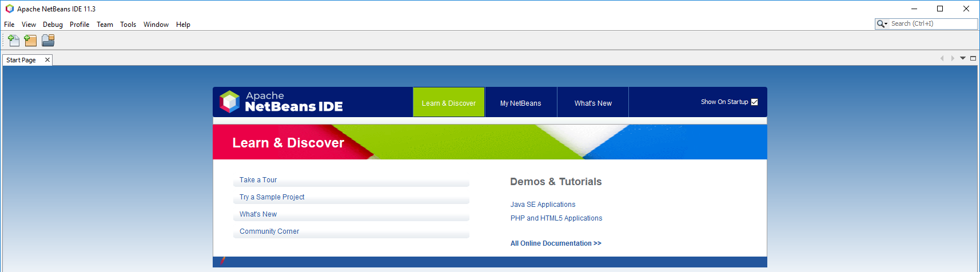Image resolution: width=980 pixels, height=272 pixels.
Task: Open Try a Sample Project link
Action: pos(272,197)
